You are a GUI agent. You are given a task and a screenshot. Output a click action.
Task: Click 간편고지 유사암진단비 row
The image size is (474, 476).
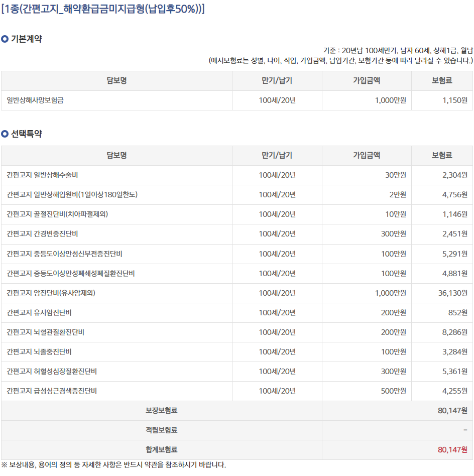pyautogui.click(x=237, y=313)
